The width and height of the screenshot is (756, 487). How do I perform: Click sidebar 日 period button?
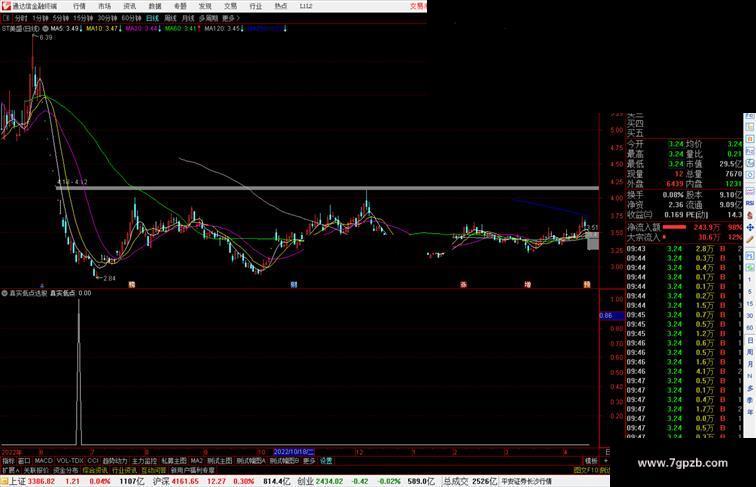pos(750,340)
